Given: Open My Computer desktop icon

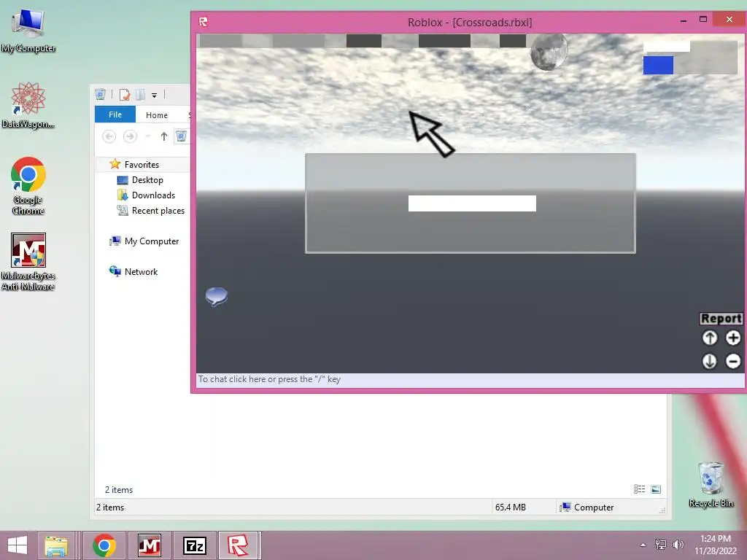Looking at the screenshot, I should [x=28, y=29].
